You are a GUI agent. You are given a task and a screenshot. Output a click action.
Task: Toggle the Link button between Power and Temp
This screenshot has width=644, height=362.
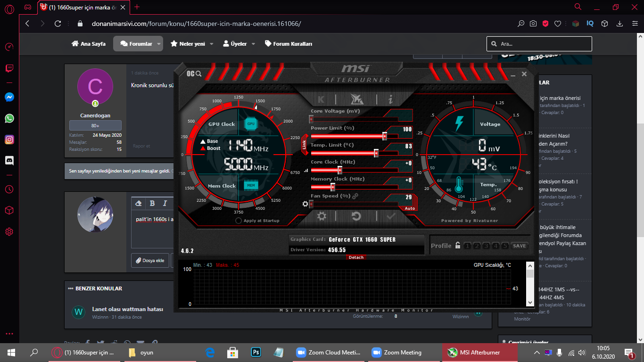pos(304,145)
